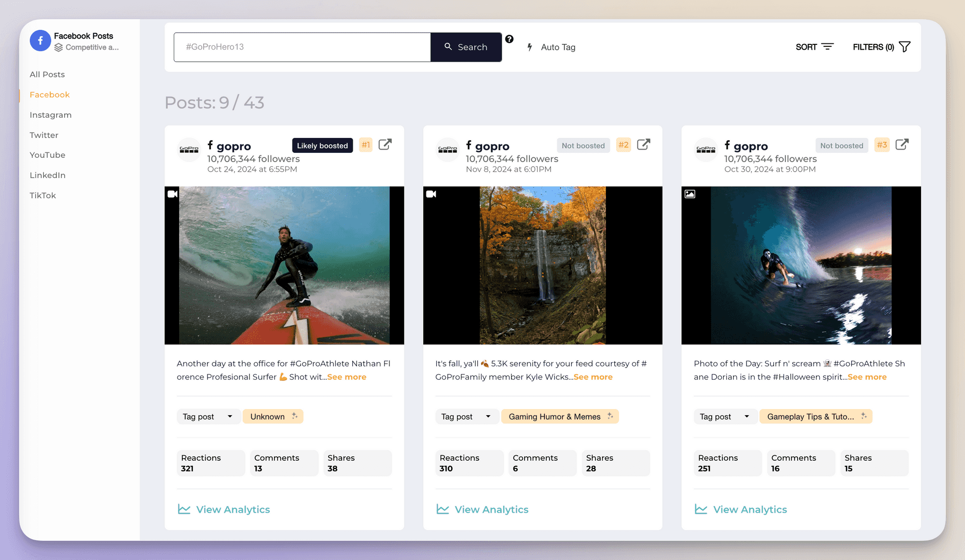Click the help question mark icon near Search
This screenshot has height=560, width=965.
(x=510, y=39)
